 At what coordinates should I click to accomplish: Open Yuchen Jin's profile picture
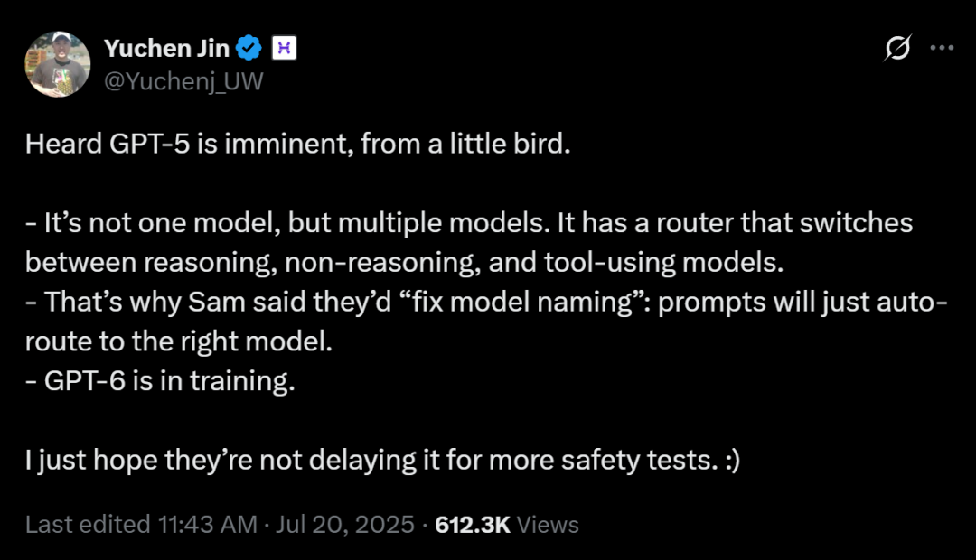click(x=57, y=63)
